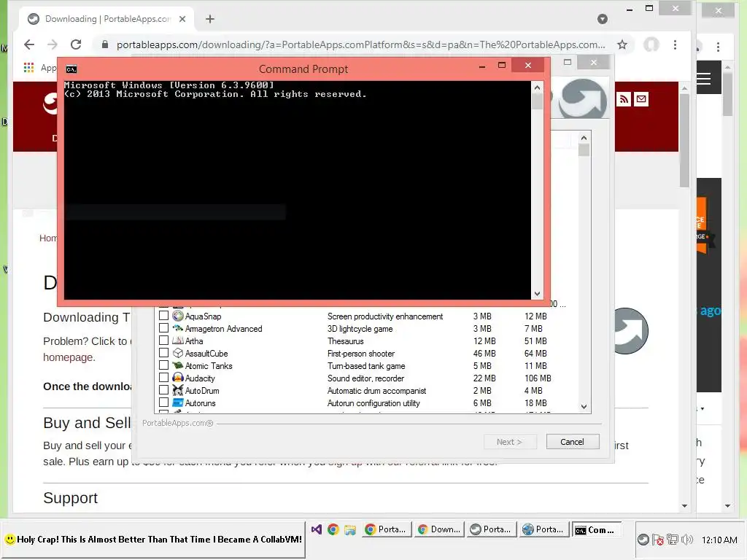
Task: Switch to PortableApps installer taskbar button
Action: pos(492,529)
